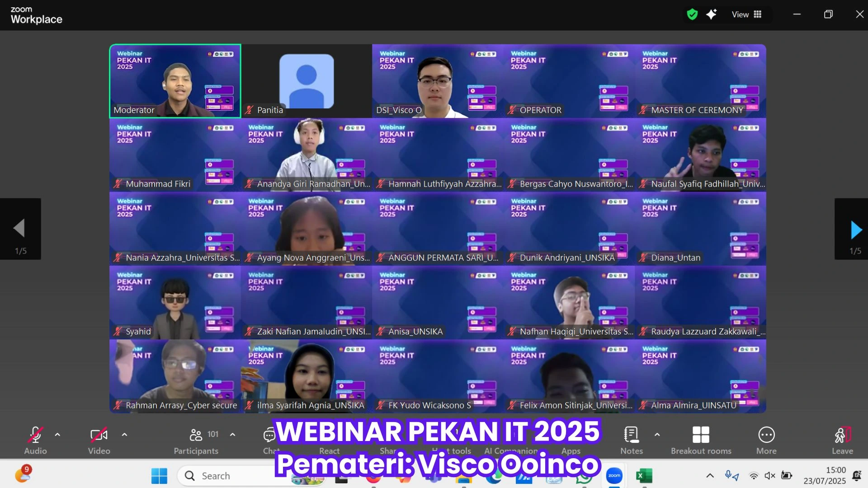
Task: Go to next gallery page arrow
Action: tap(855, 230)
